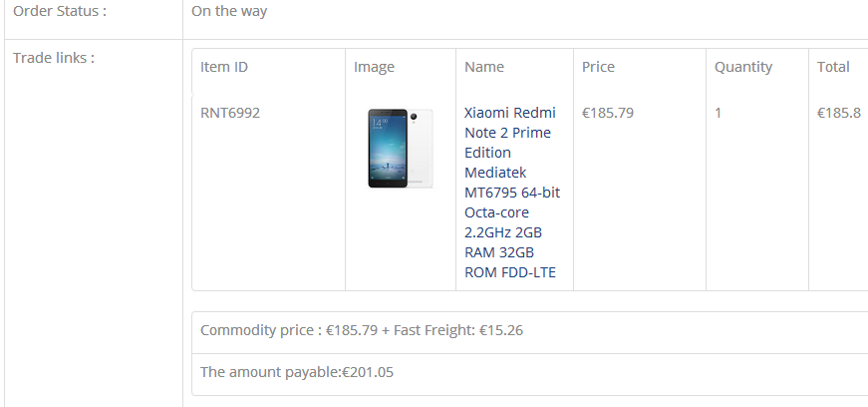This screenshot has width=868, height=407.
Task: Click the Quantity column header
Action: (742, 67)
